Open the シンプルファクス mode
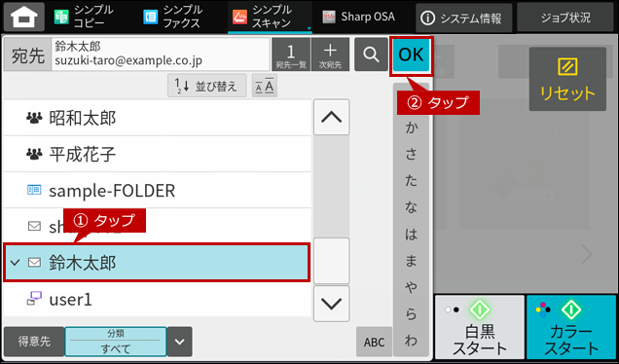This screenshot has height=364, width=619. pyautogui.click(x=172, y=17)
